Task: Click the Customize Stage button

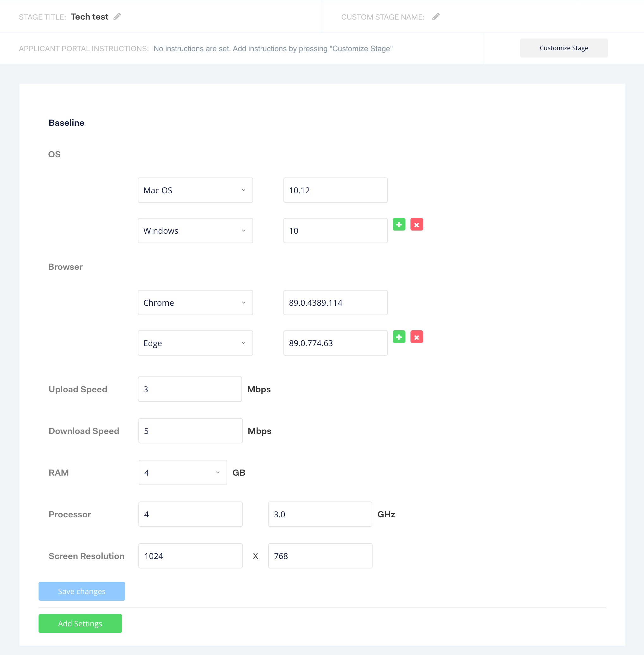Action: (564, 48)
